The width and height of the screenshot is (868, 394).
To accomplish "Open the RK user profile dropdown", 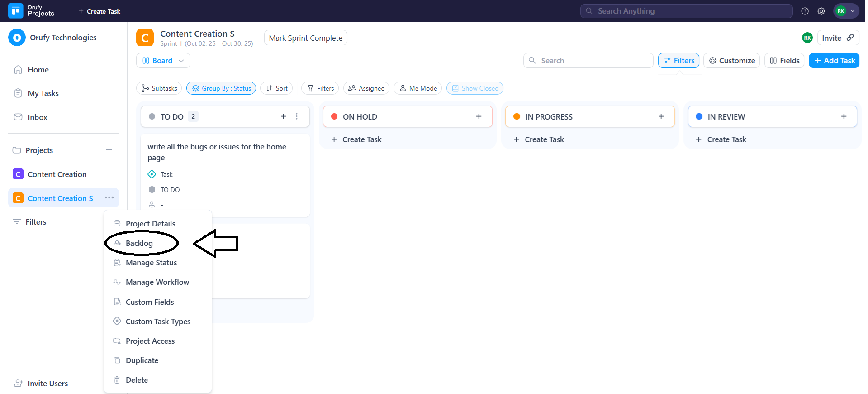I will 846,11.
